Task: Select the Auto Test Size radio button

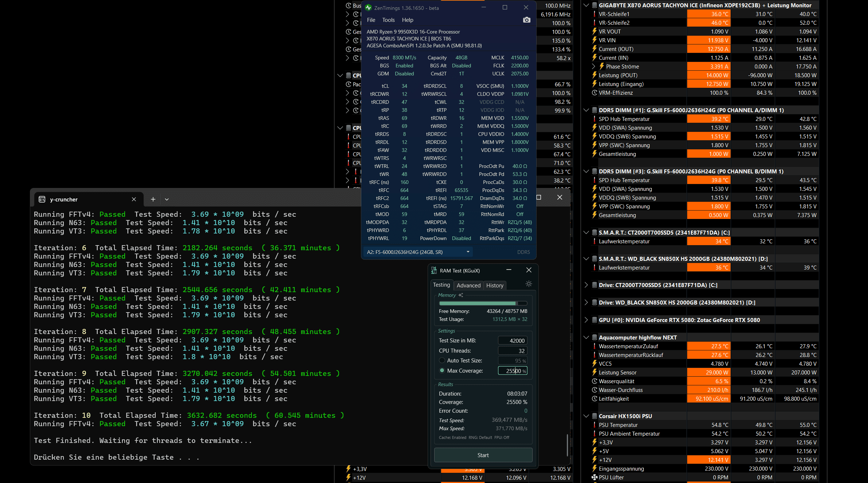Action: tap(442, 361)
